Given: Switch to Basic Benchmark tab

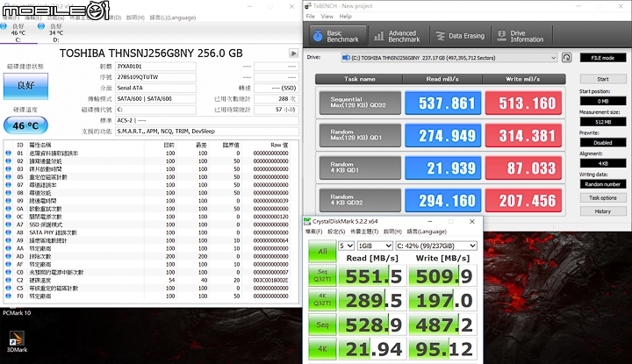Looking at the screenshot, I should 338,36.
